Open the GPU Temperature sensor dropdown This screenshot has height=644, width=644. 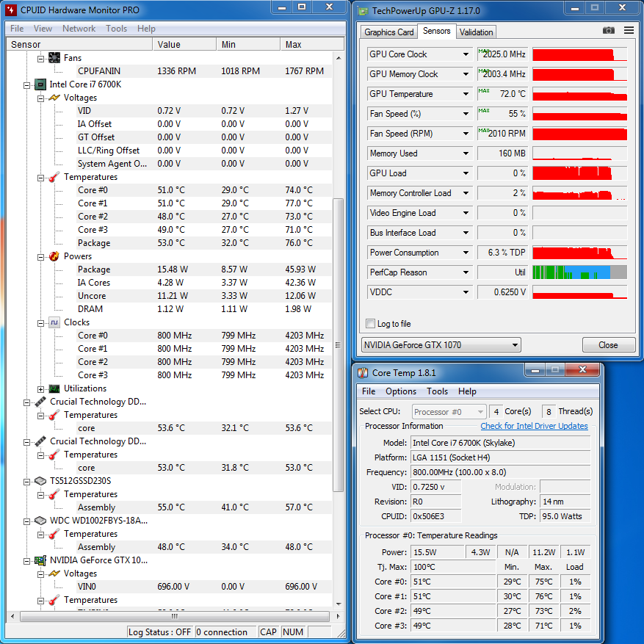point(466,94)
